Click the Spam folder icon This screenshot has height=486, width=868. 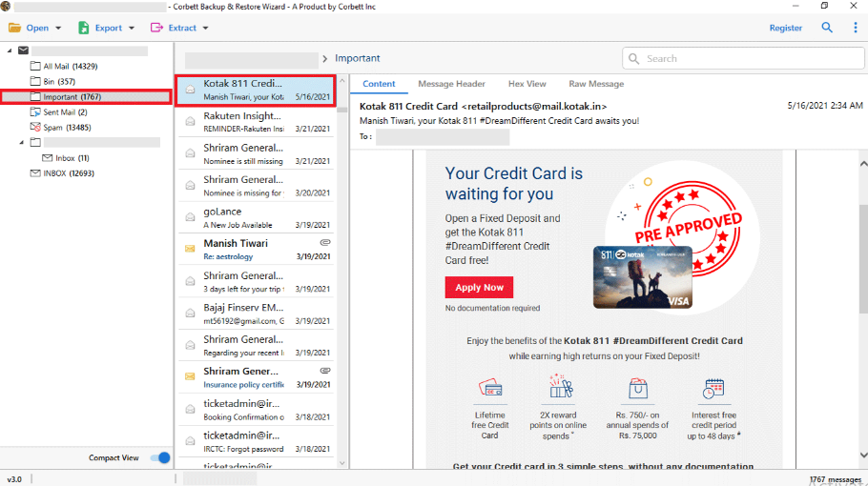[x=35, y=127]
